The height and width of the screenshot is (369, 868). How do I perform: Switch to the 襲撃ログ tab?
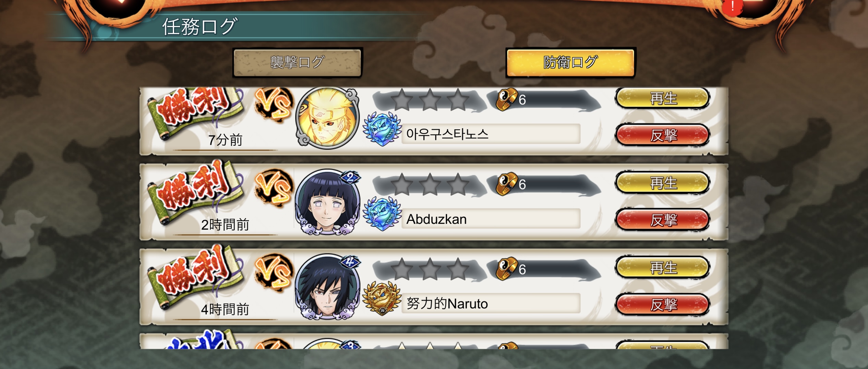[x=297, y=62]
